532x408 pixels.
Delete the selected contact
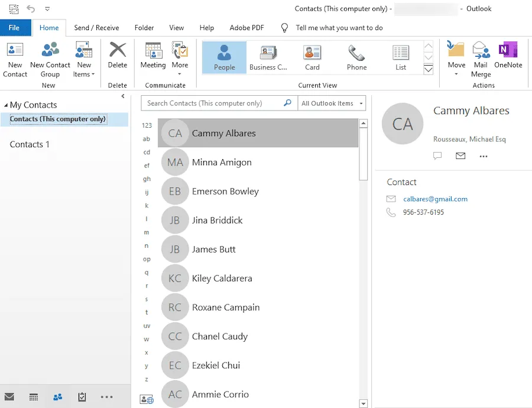pos(118,56)
